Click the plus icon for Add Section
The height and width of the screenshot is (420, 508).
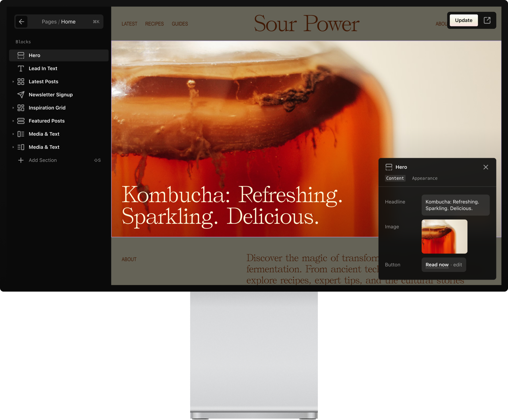21,160
